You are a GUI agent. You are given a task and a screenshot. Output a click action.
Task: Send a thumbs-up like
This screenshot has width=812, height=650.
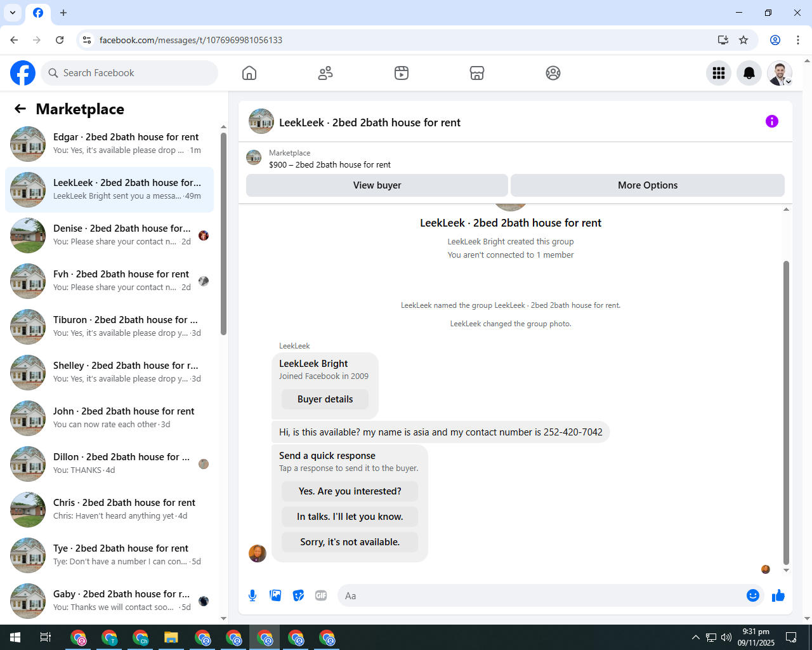pos(778,595)
